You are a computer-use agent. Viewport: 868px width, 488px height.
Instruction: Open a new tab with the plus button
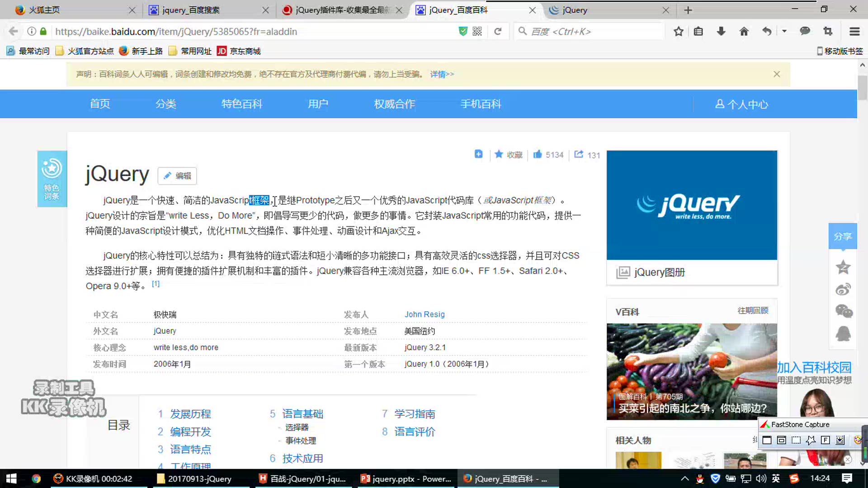[688, 10]
